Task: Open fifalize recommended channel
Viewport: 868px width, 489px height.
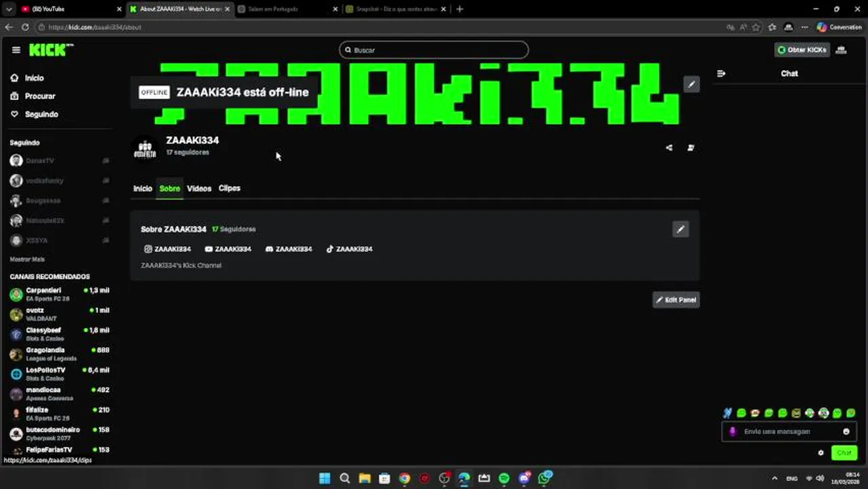Action: [60, 414]
